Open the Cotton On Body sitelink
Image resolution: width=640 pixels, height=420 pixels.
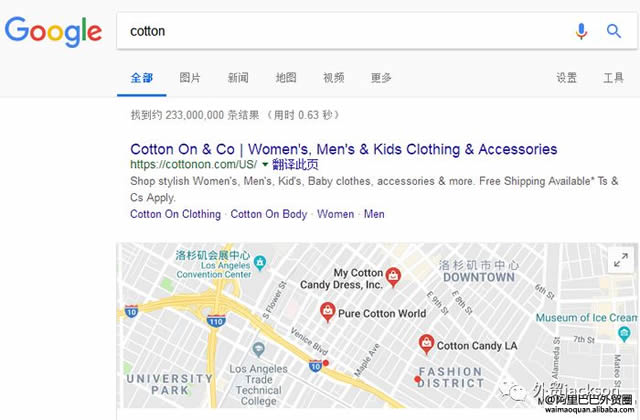click(269, 214)
